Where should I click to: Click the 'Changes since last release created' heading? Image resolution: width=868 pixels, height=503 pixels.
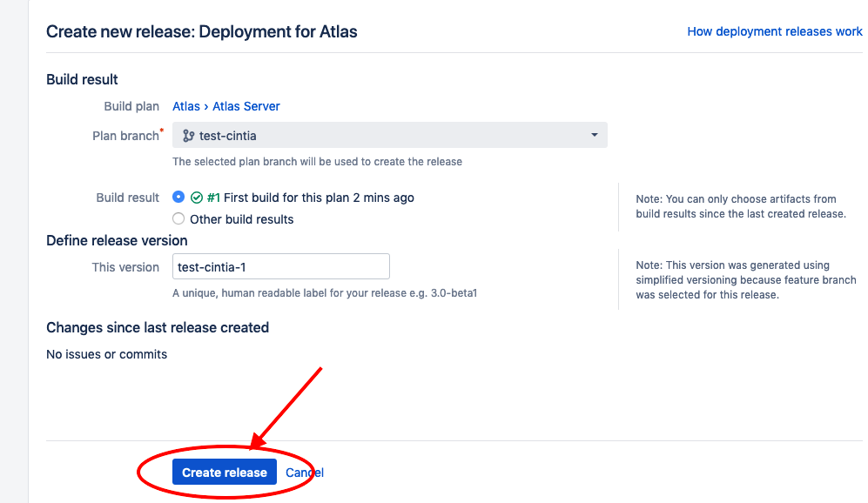[158, 327]
